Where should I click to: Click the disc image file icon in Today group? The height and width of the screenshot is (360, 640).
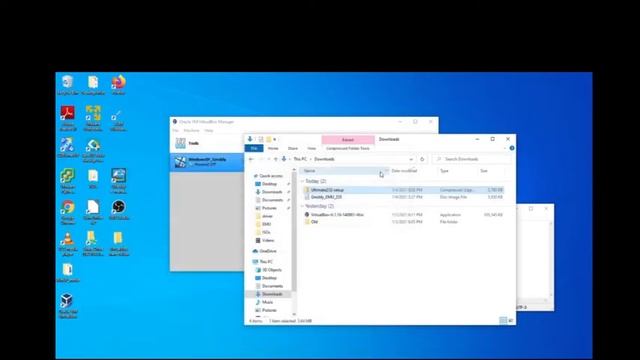(307, 197)
